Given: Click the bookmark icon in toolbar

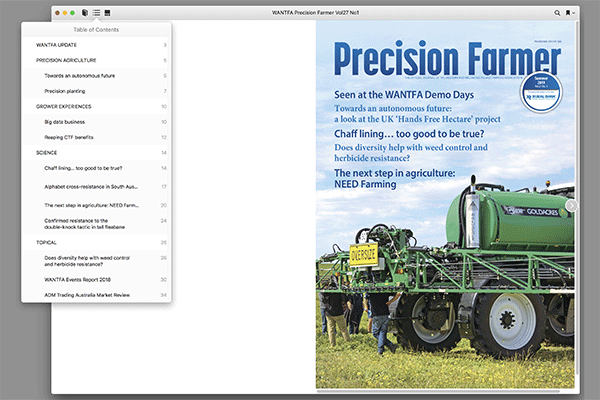Looking at the screenshot, I should (x=569, y=13).
